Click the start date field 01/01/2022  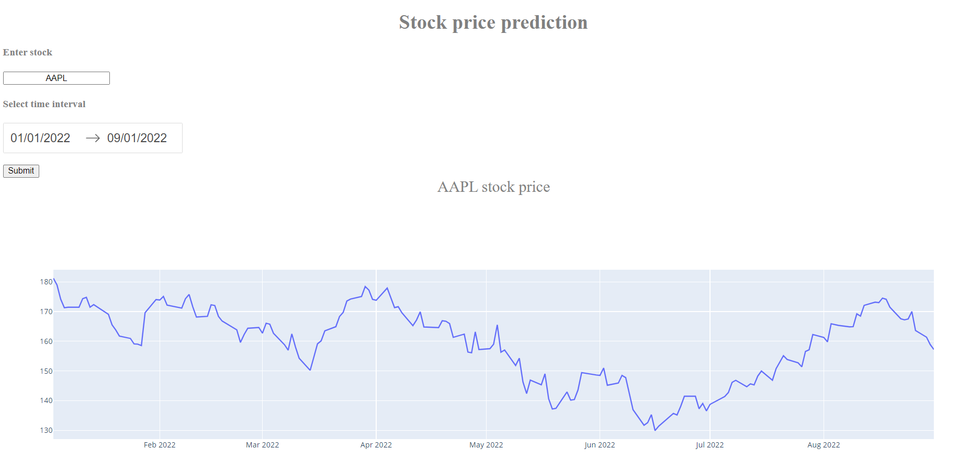(40, 137)
